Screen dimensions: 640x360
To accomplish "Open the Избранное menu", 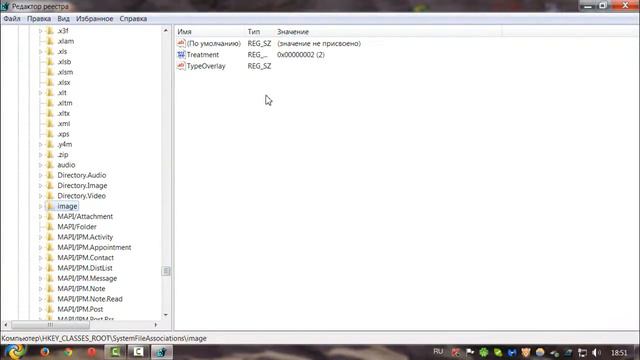I will point(94,19).
